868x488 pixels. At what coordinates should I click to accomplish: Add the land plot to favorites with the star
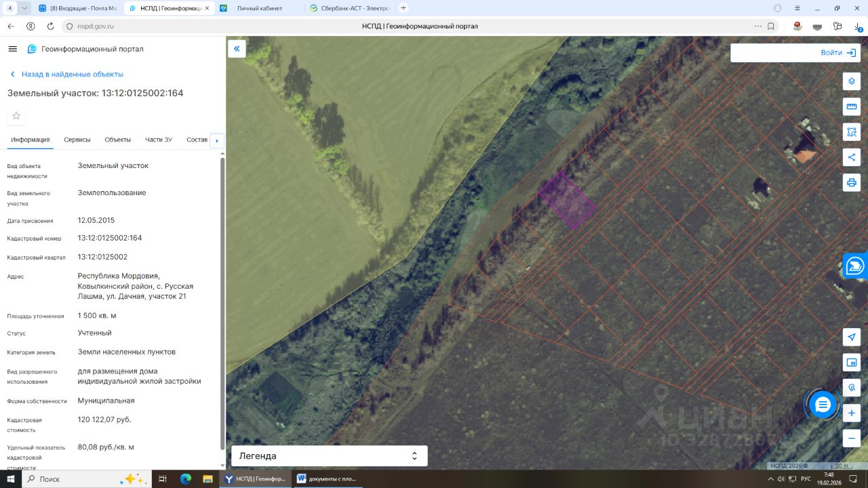16,116
